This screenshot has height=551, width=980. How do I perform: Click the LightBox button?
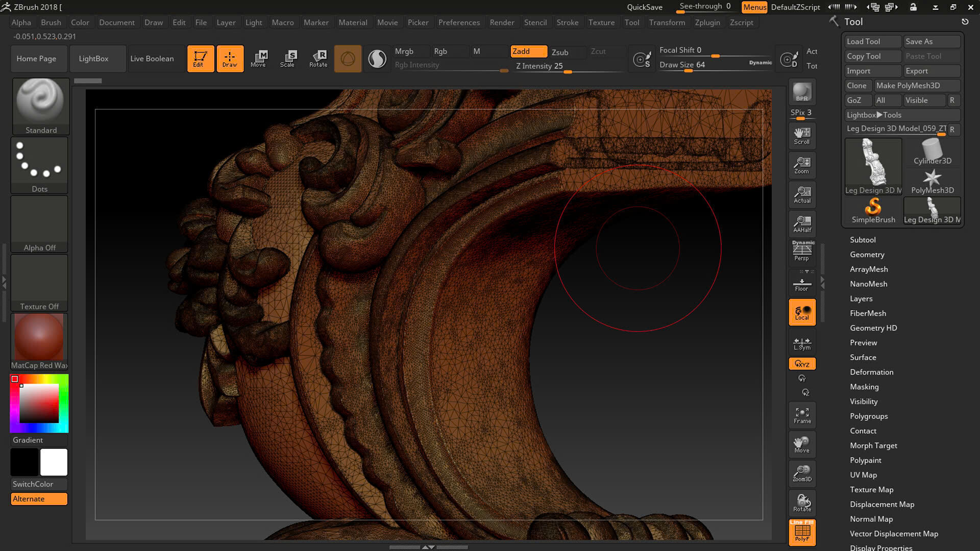pyautogui.click(x=93, y=59)
